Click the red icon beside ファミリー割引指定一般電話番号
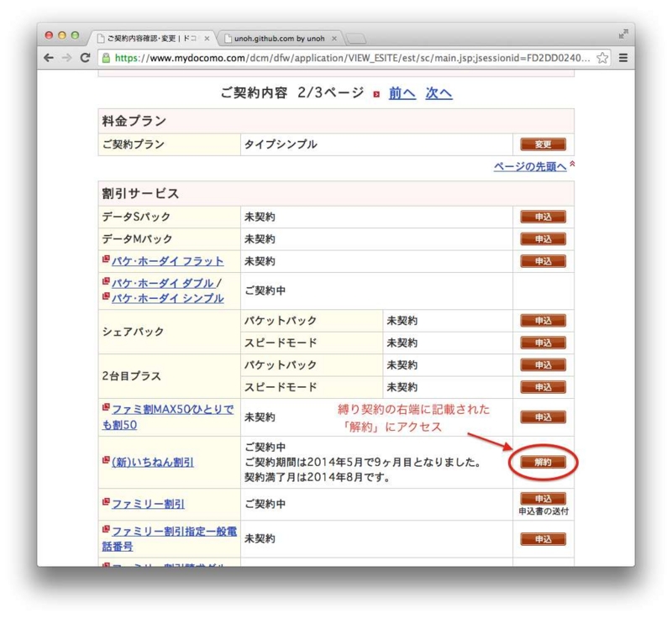The height and width of the screenshot is (618, 672). 106,529
